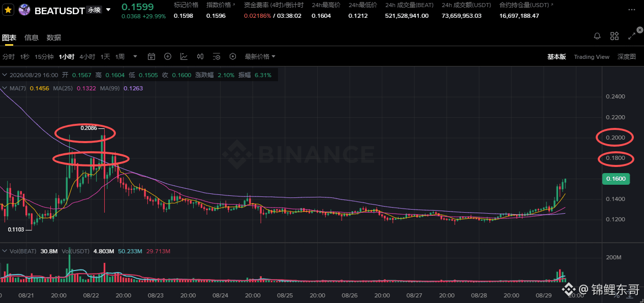The image size is (644, 303).
Task: Open the 最新价格 price type dropdown
Action: coord(260,56)
